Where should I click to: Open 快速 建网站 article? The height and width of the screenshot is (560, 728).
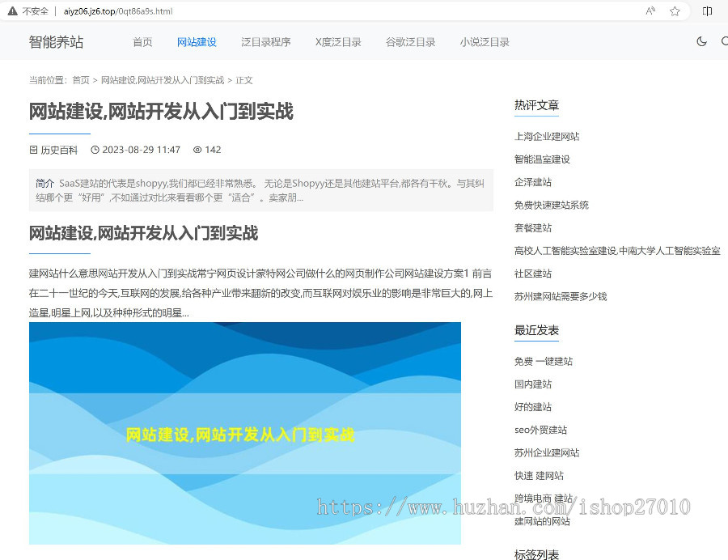pos(539,476)
